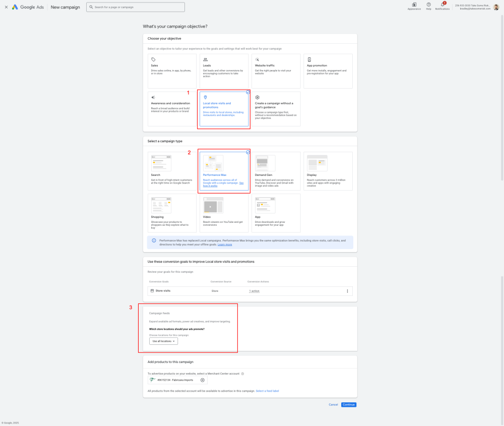Click the Cancel button

(x=333, y=405)
